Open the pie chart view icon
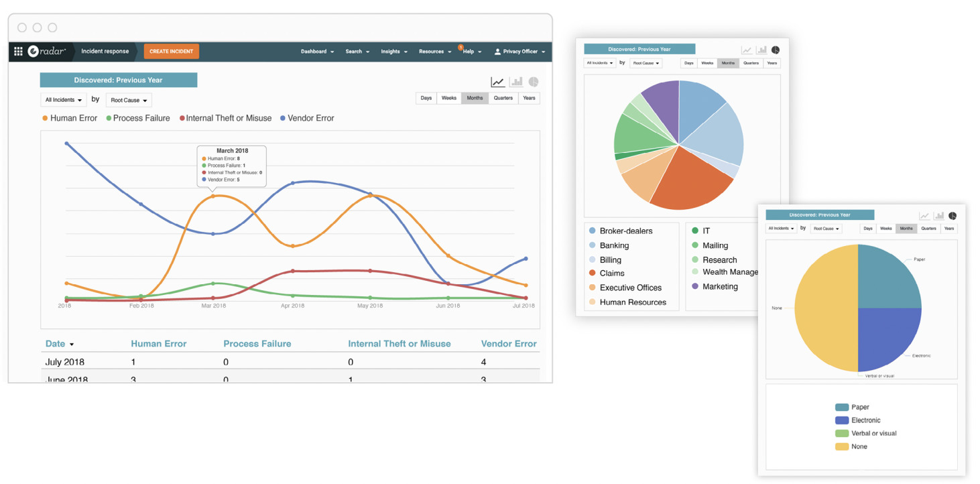This screenshot has width=980, height=484. pos(534,82)
